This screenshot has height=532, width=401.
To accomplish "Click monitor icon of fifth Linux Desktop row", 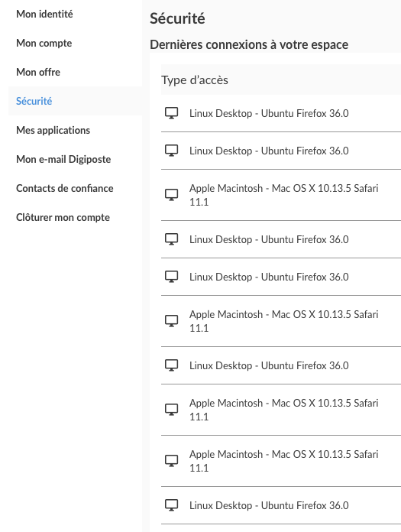I will 172,365.
